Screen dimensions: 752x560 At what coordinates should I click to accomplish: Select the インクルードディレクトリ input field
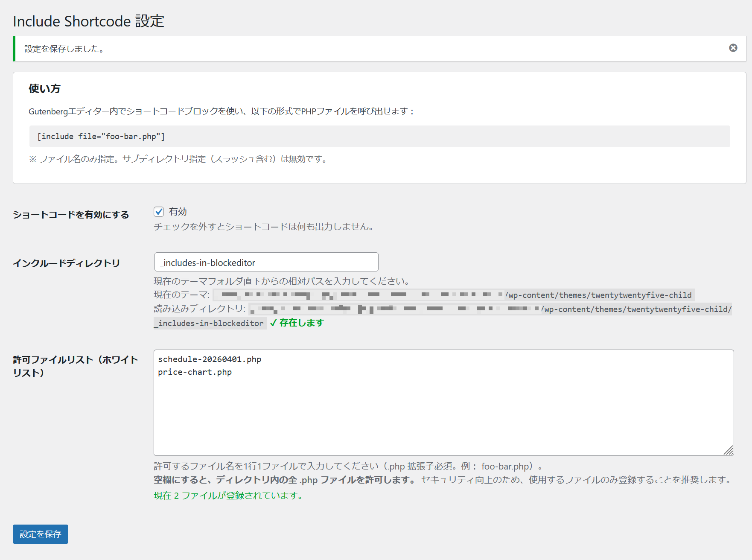pyautogui.click(x=266, y=262)
